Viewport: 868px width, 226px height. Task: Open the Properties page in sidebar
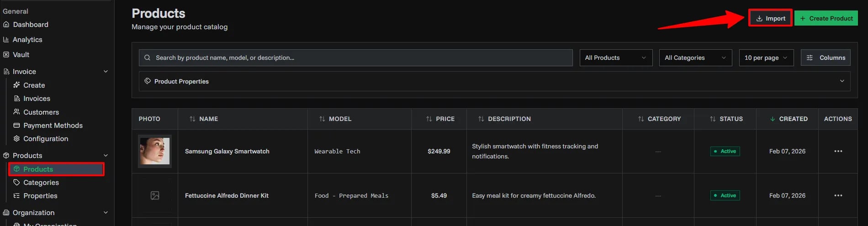coord(40,196)
